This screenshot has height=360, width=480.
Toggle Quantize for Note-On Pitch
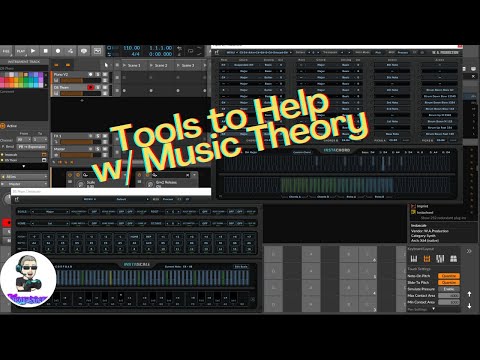(449, 276)
